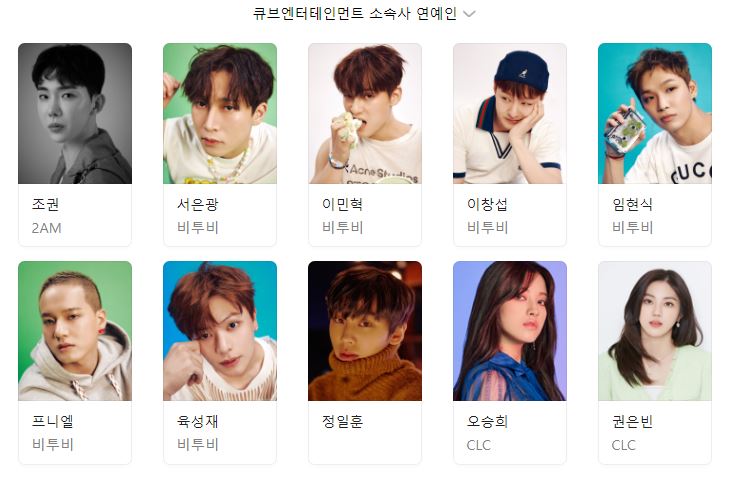Viewport: 729px width, 478px height.
Task: Click the 조권 name link
Action: [x=45, y=204]
